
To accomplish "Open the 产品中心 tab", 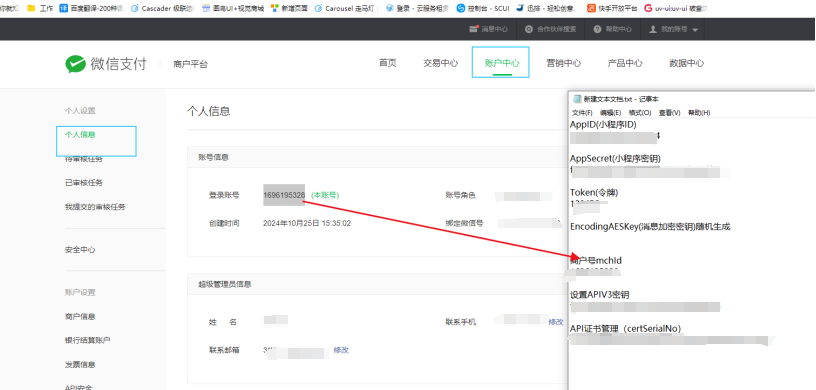I will tap(625, 62).
